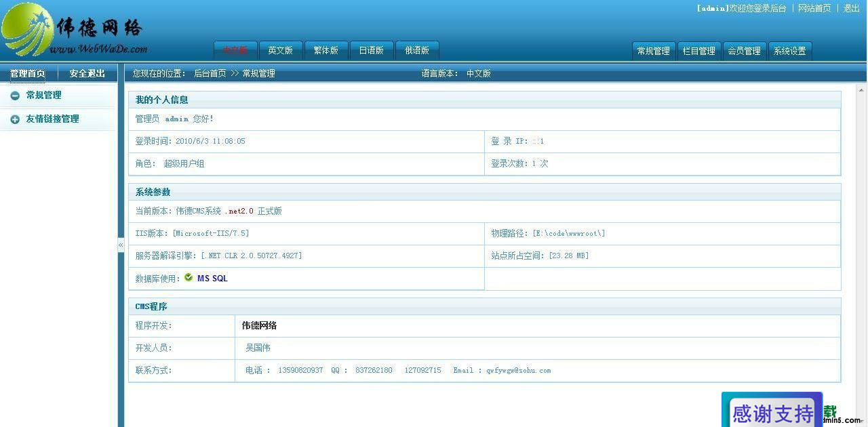Image resolution: width=868 pixels, height=427 pixels.
Task: Open the 栏目管理 top menu
Action: [699, 51]
